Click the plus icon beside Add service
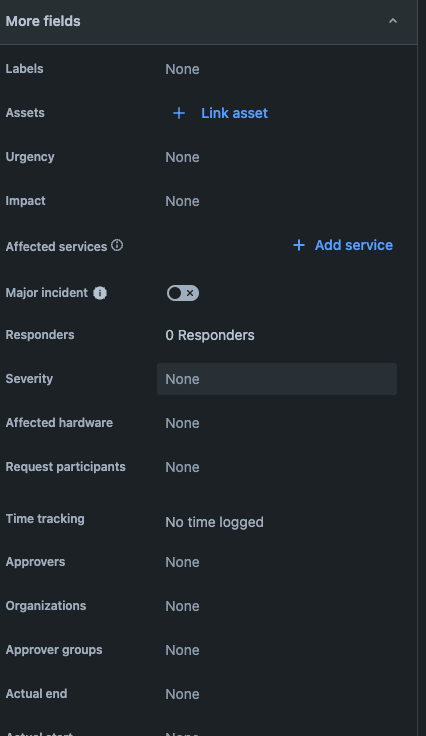Viewport: 426px width, 736px height. [x=299, y=245]
